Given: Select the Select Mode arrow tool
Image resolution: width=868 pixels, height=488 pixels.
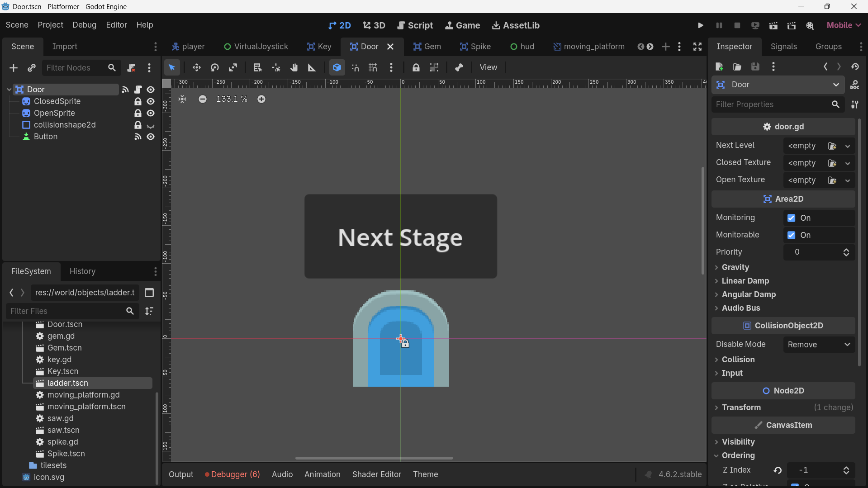Looking at the screenshot, I should point(172,67).
